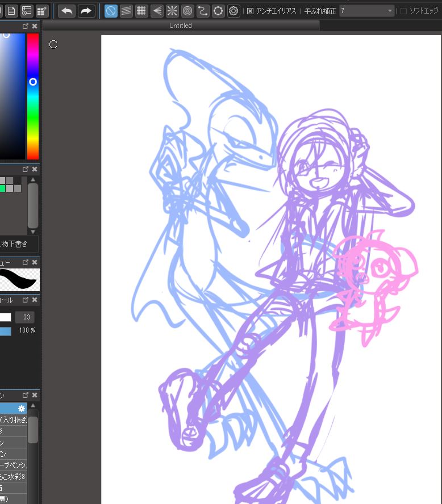Close the color panel
Viewport: 442px width, 504px height.
coord(35,26)
